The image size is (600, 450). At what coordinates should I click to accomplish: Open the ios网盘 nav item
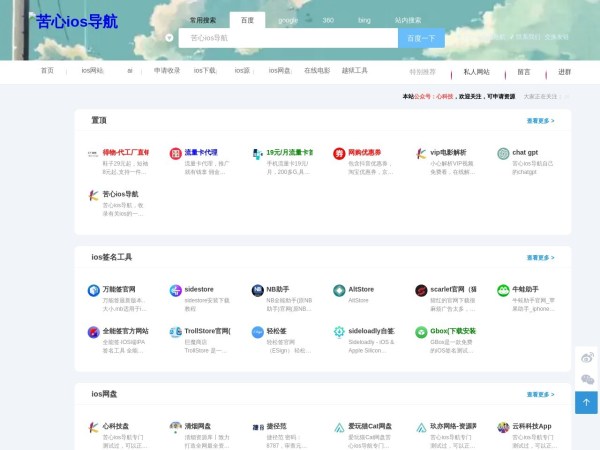[279, 71]
